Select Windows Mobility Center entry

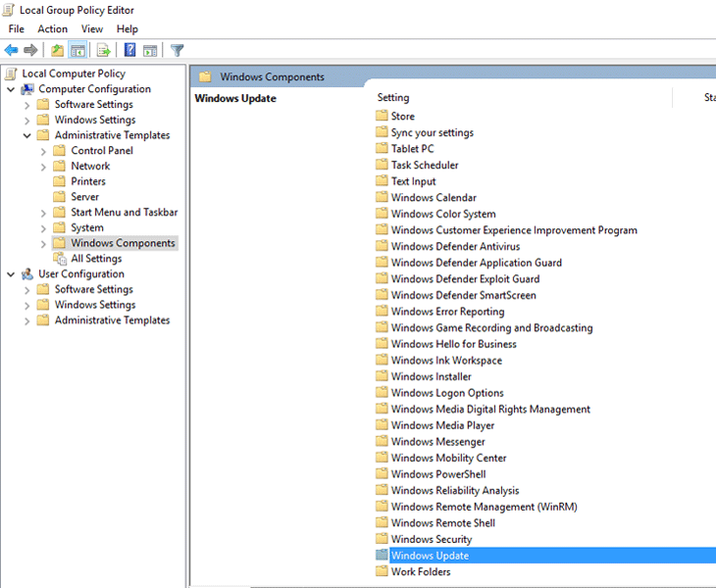(x=448, y=458)
